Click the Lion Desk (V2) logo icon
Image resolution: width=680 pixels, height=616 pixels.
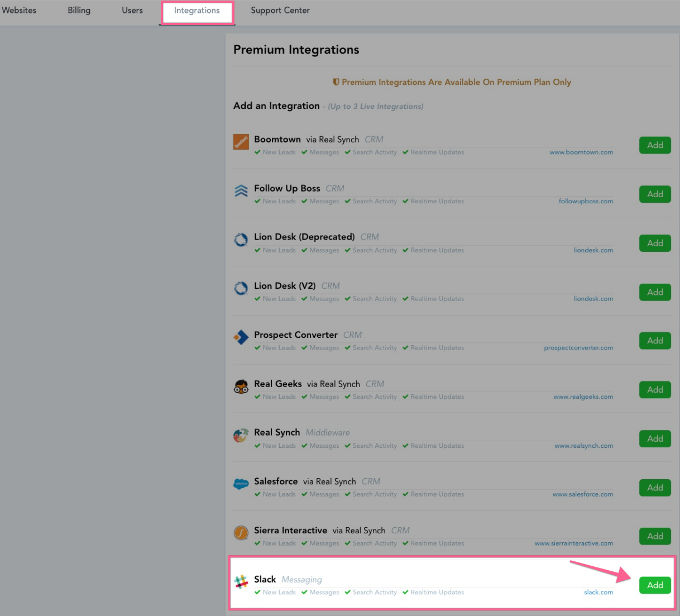point(241,289)
